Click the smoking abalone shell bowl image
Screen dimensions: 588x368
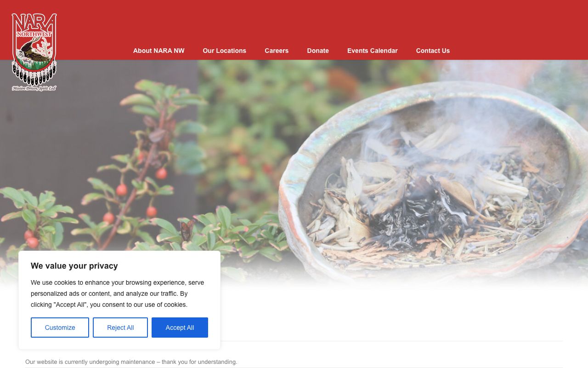click(432, 184)
